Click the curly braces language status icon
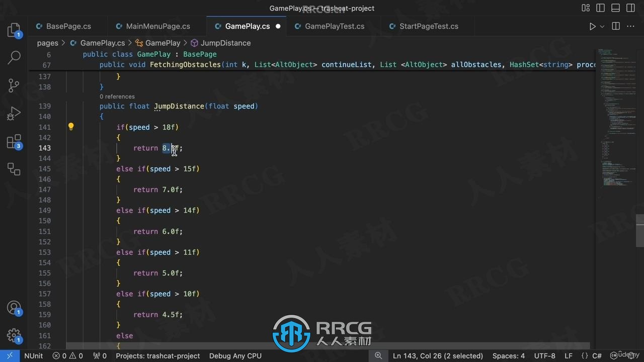Viewport: 644px width, 362px height. pos(584,356)
